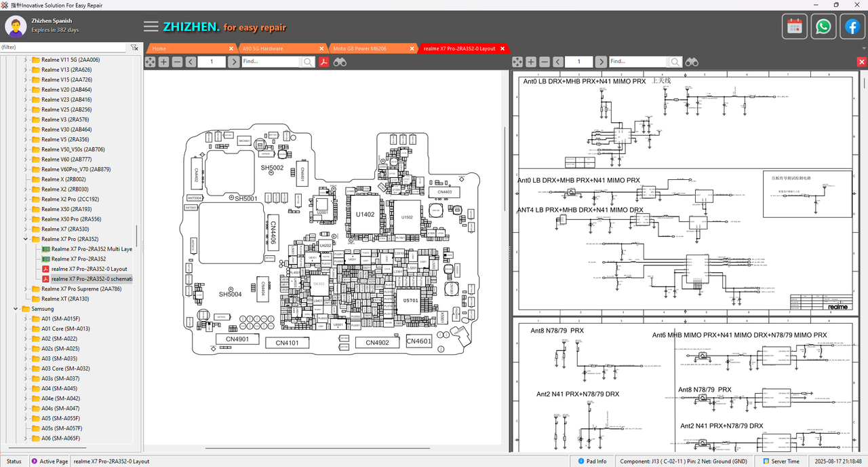Zoom in on the schematic viewer
Image resolution: width=868 pixels, height=467 pixels.
[x=531, y=62]
